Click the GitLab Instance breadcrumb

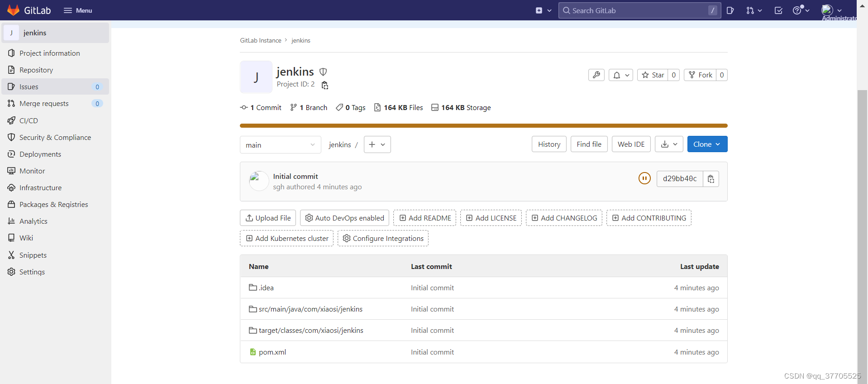261,40
